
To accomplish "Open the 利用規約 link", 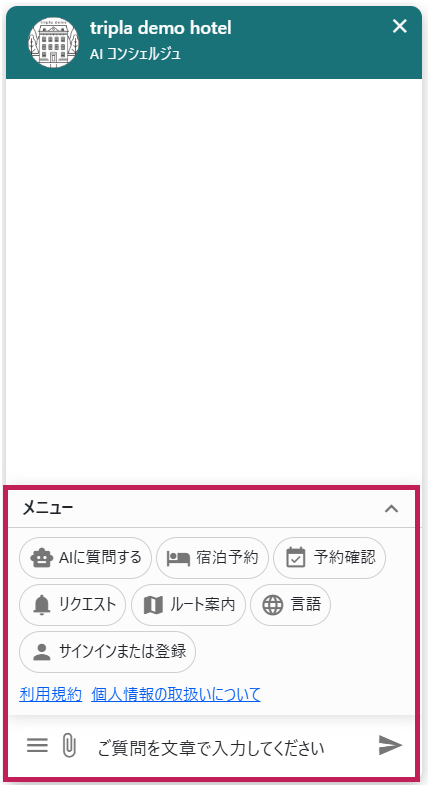I will tap(51, 694).
